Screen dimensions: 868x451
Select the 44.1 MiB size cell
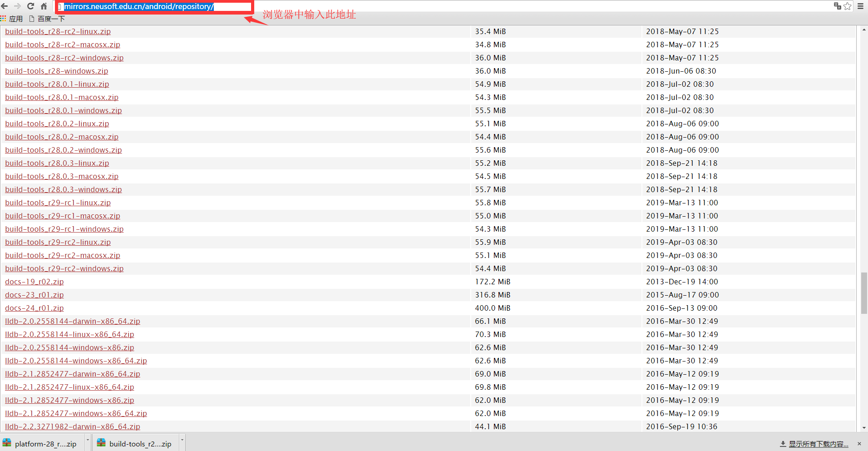490,426
